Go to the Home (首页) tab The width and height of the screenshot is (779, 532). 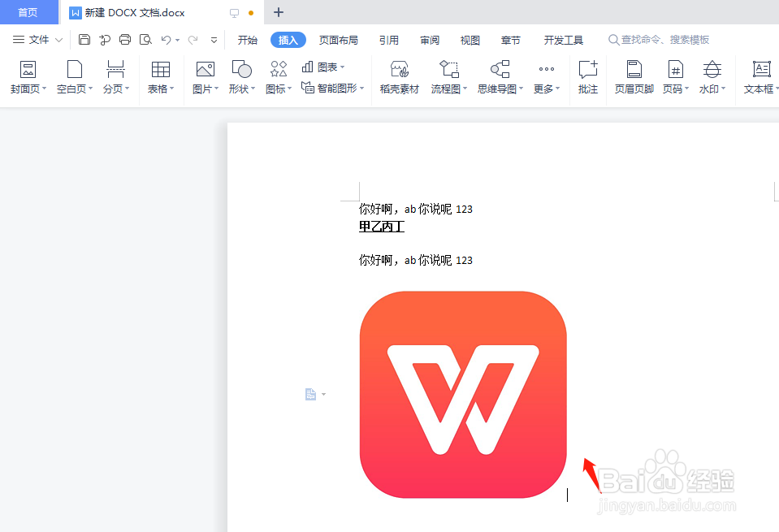tap(28, 12)
